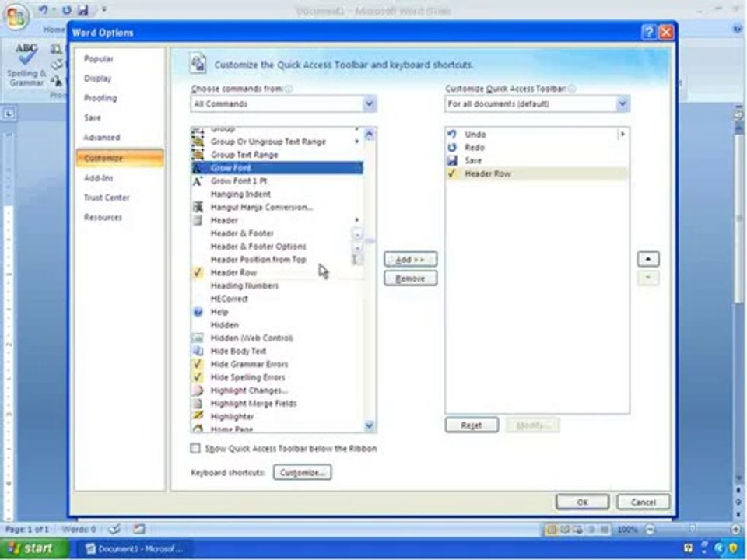
Task: Expand Header command submenu arrow
Action: click(357, 220)
